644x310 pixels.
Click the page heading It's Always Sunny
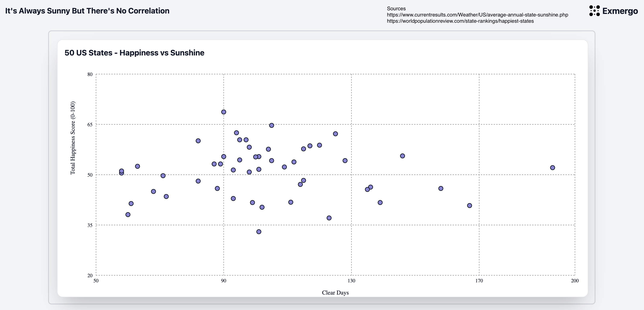(87, 11)
